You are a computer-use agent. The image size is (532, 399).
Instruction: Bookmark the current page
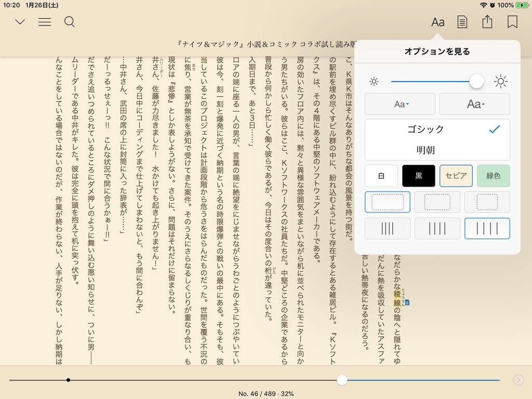[512, 21]
